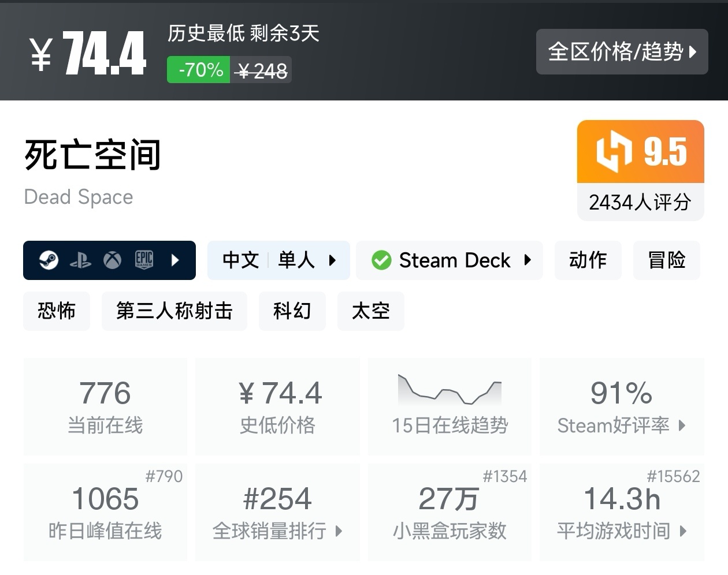Open 全球销量排行 #254 ranking

[x=277, y=512]
